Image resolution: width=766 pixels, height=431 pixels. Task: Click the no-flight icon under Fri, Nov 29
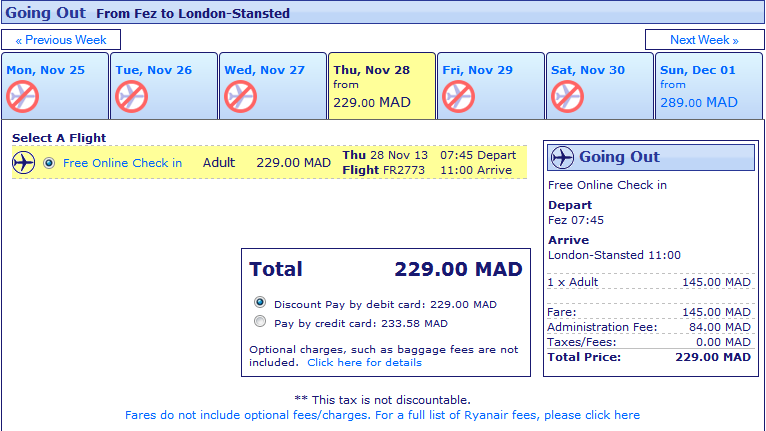458,97
